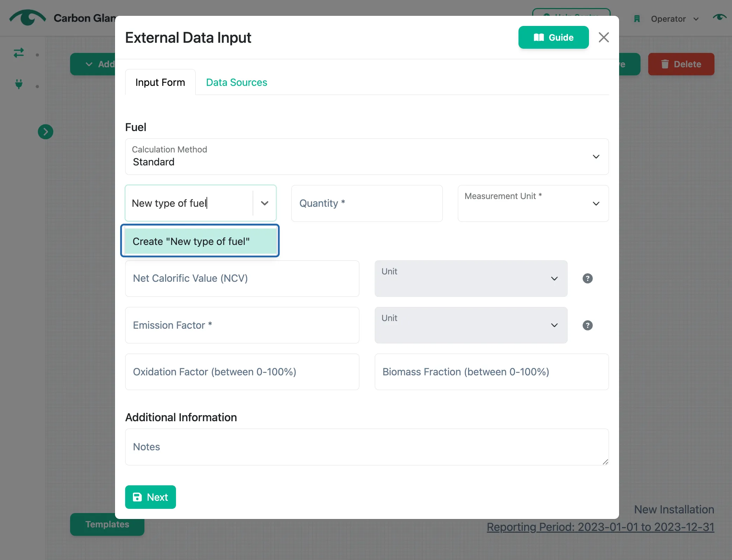The image size is (732, 560).
Task: Choose Create "New type of fuel" option
Action: point(201,241)
